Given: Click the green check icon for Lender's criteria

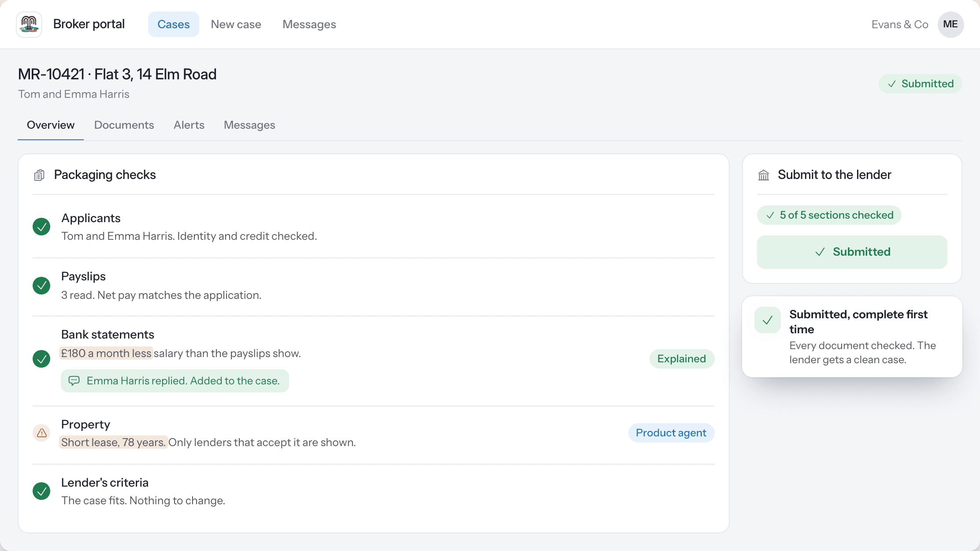Looking at the screenshot, I should click(41, 491).
